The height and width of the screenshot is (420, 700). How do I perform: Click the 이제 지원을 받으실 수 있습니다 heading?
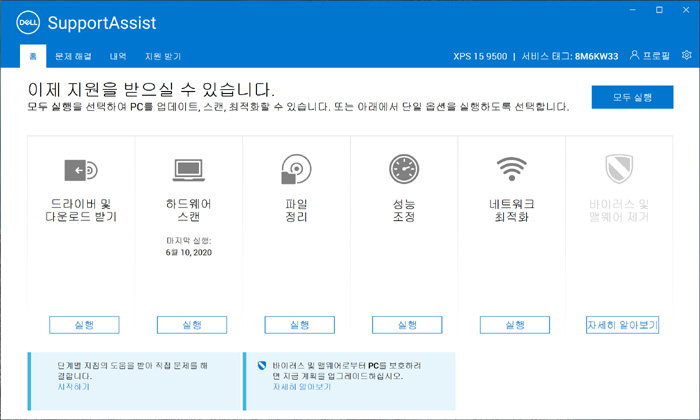tap(151, 90)
